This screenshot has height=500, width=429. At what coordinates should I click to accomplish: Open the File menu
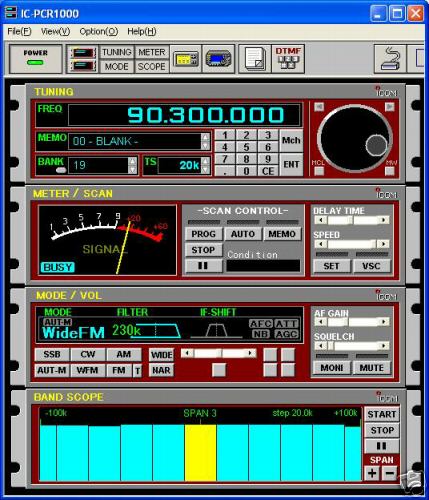pyautogui.click(x=19, y=32)
